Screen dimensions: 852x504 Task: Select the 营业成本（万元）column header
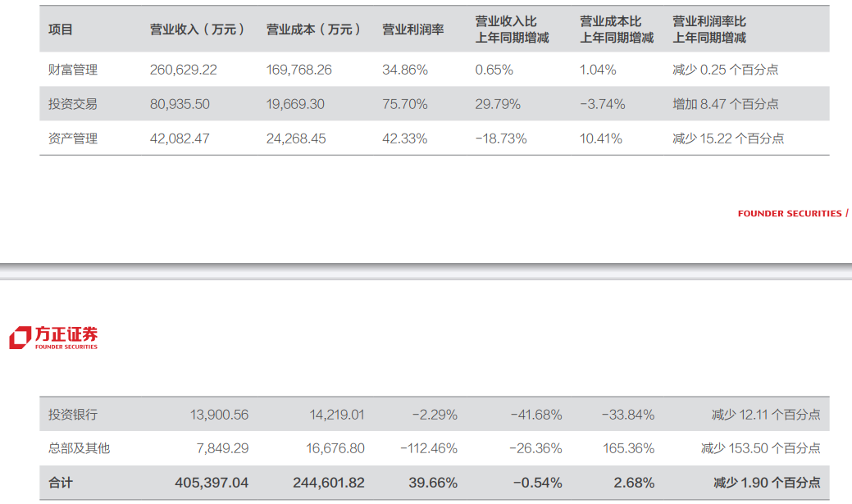pos(314,30)
